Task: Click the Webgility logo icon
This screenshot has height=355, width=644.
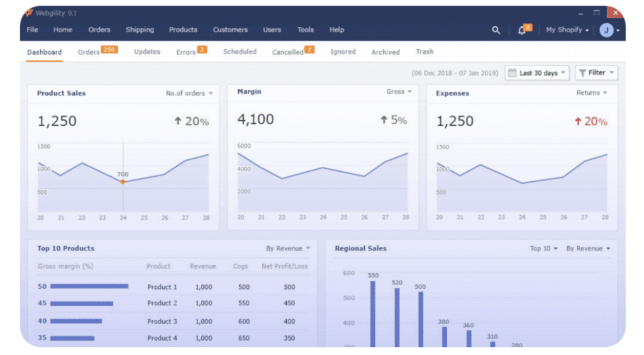Action: (29, 13)
